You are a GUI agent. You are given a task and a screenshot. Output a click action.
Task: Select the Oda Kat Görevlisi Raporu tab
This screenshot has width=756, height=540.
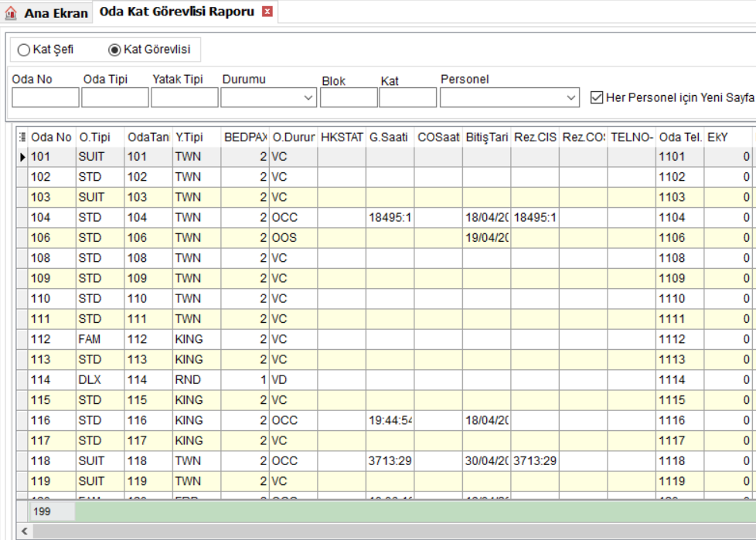point(176,12)
